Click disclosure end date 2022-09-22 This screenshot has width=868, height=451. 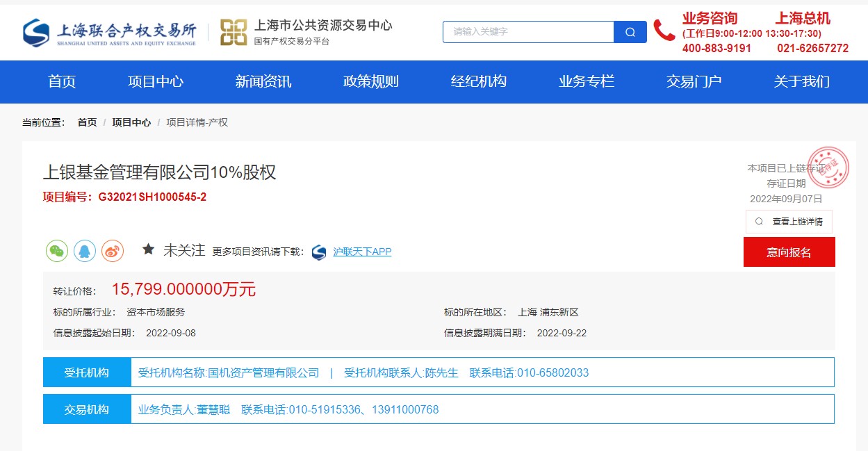(x=562, y=333)
